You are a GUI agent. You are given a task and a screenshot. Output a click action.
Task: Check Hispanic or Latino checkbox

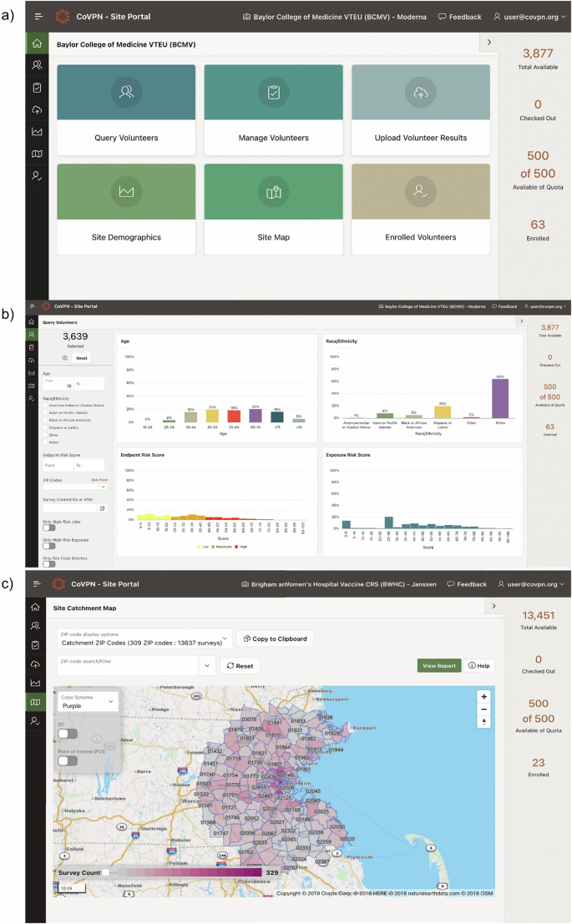click(x=45, y=427)
